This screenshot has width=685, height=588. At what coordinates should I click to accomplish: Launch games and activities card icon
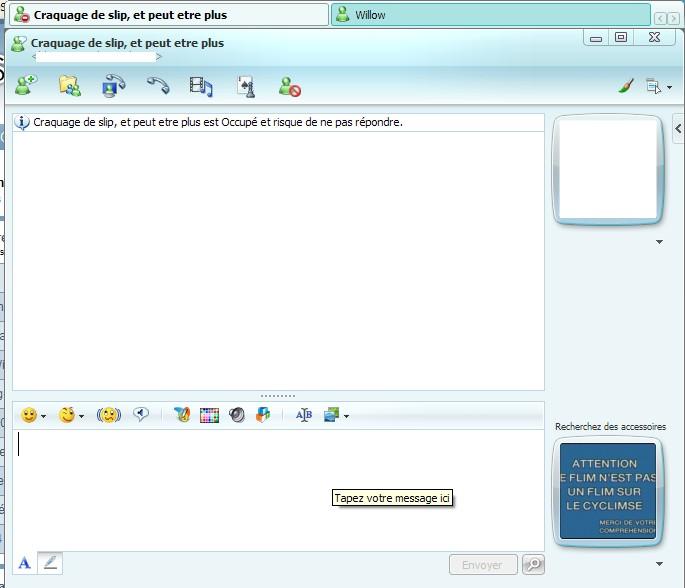click(x=246, y=86)
